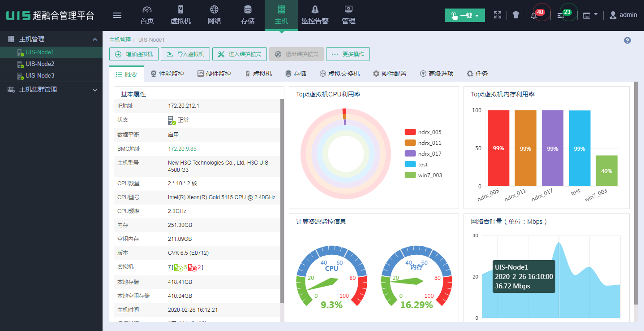Click the main page vertical scrollbar
This screenshot has width=644, height=331.
pos(636,194)
